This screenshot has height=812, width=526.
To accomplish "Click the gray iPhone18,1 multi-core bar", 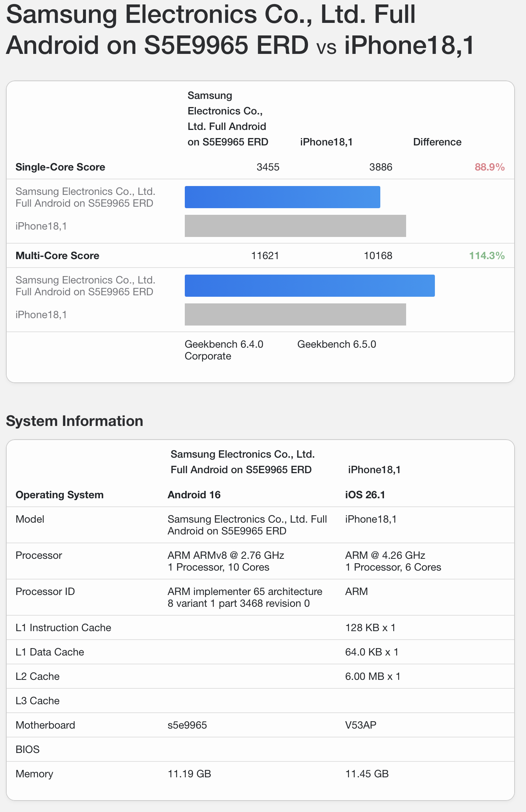I will click(x=295, y=314).
